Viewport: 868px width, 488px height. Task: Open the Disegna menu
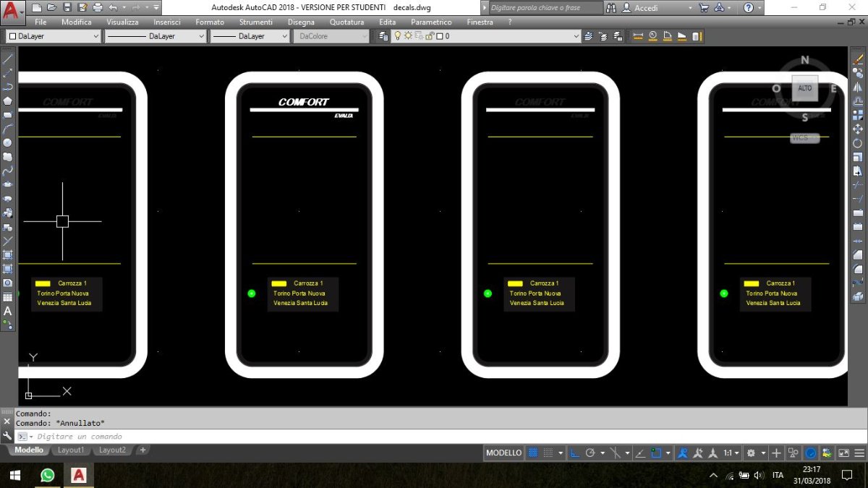click(301, 22)
